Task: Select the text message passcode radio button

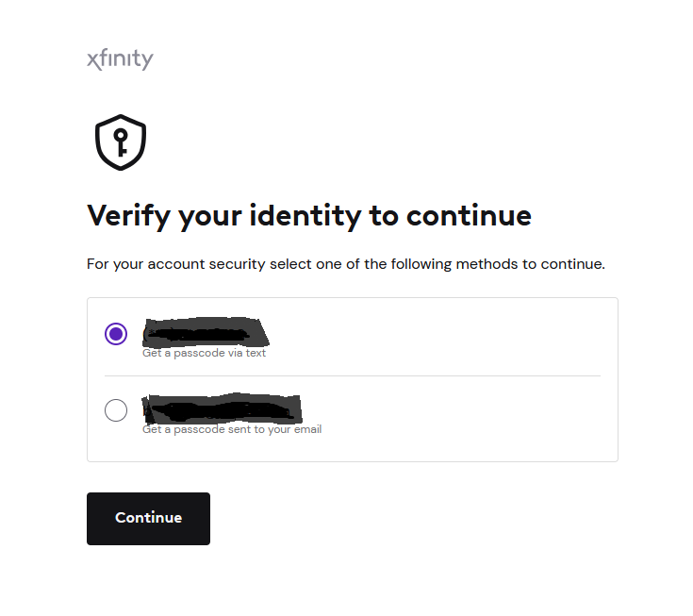Action: point(116,334)
